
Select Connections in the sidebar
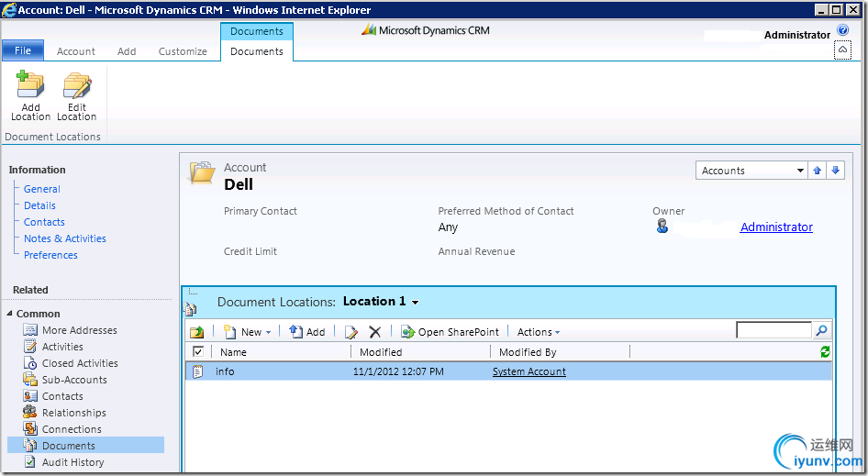(x=72, y=429)
